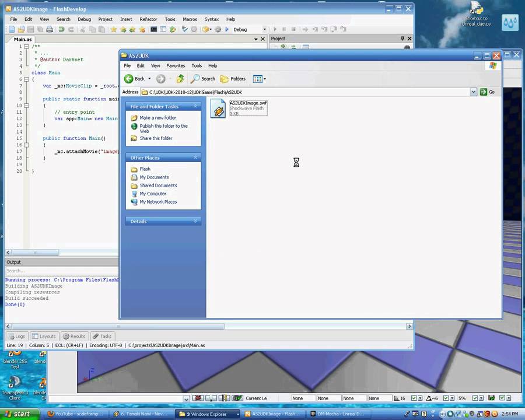The height and width of the screenshot is (420, 525).
Task: Click the Output panel Search field
Action: coord(62,271)
